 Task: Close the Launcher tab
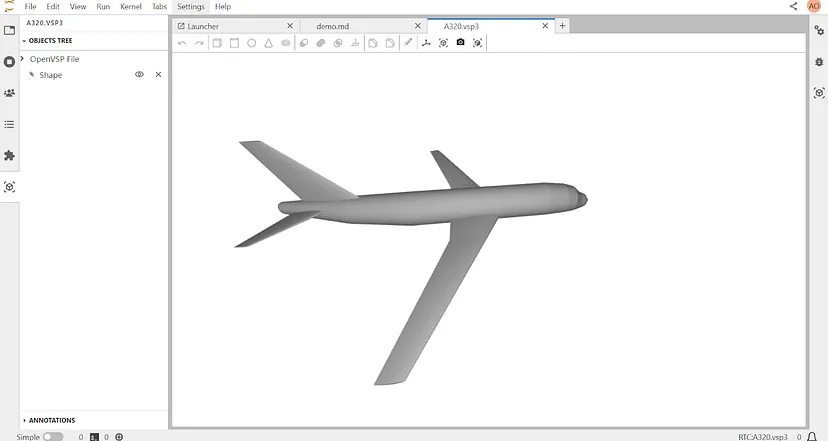point(290,26)
